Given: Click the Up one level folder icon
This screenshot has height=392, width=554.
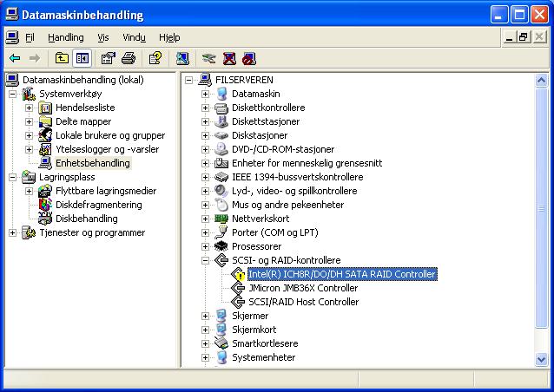Looking at the screenshot, I should (62, 58).
